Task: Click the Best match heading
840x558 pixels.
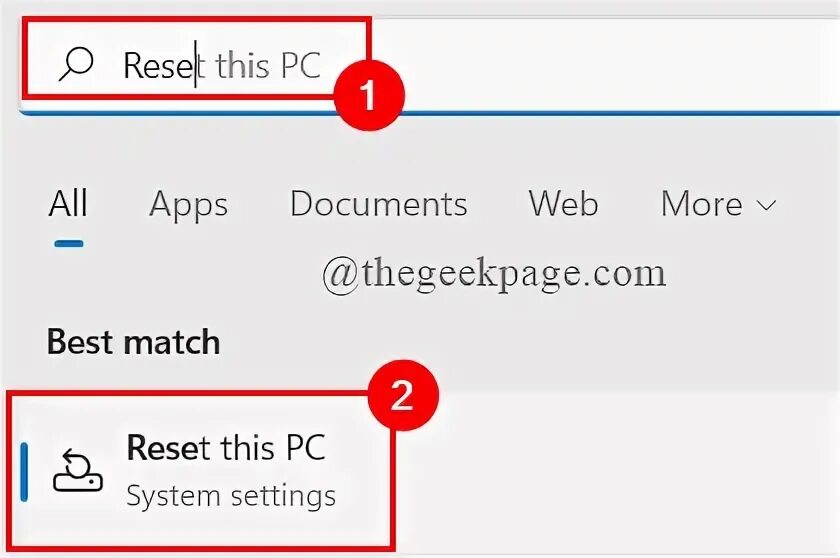Action: pos(133,342)
